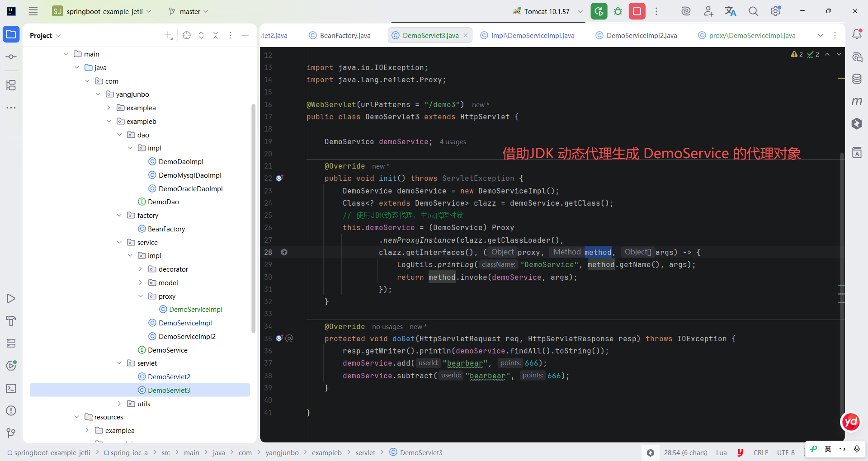Open the Project view mode dropdown

coord(45,35)
